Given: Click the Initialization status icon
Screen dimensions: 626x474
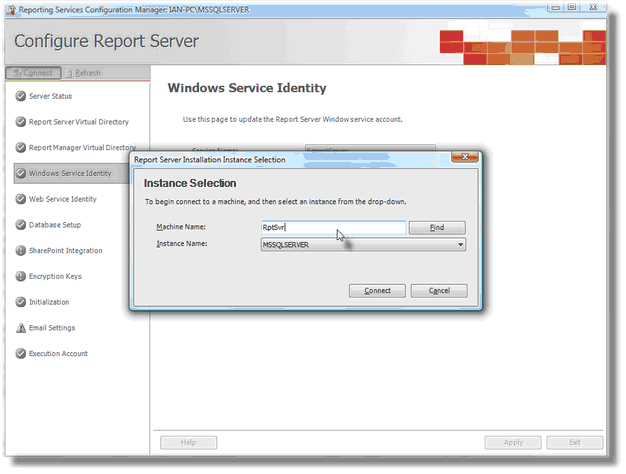Looking at the screenshot, I should coord(20,302).
